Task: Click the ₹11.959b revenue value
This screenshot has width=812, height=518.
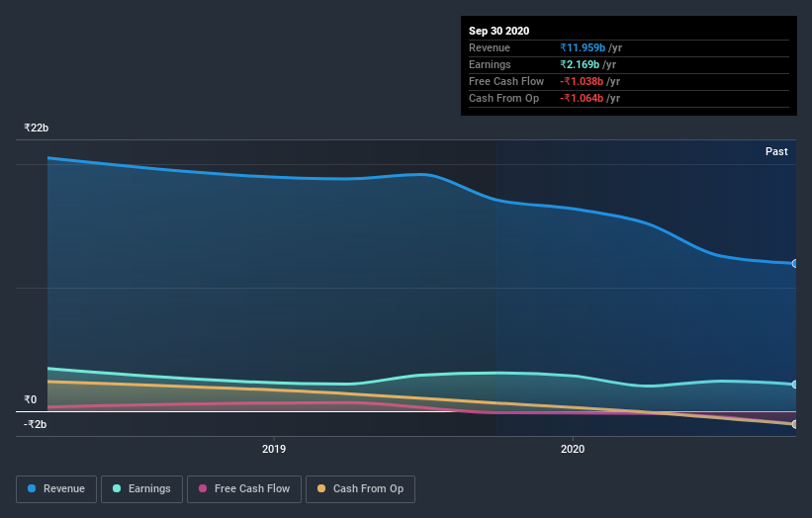Action: pyautogui.click(x=583, y=47)
